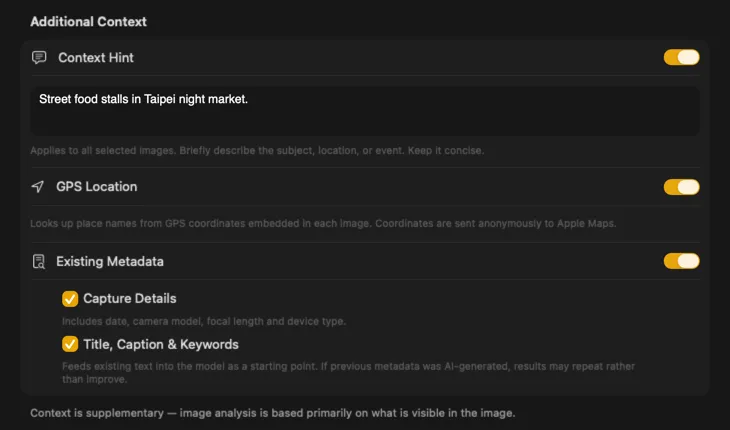Click the Existing Metadata document icon
Viewport: 730px width, 430px height.
39,262
